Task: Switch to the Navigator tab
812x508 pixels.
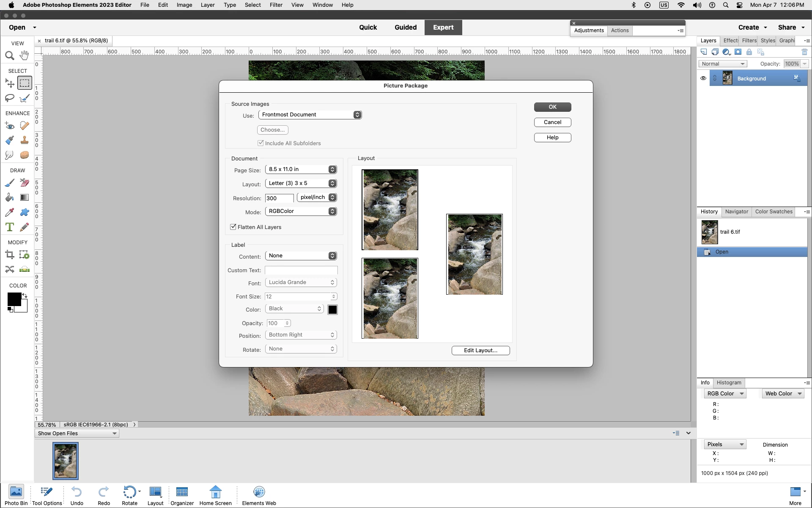Action: point(736,212)
